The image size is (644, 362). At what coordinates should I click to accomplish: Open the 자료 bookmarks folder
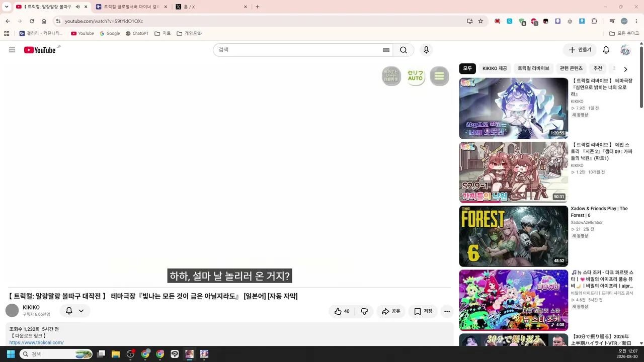[163, 34]
